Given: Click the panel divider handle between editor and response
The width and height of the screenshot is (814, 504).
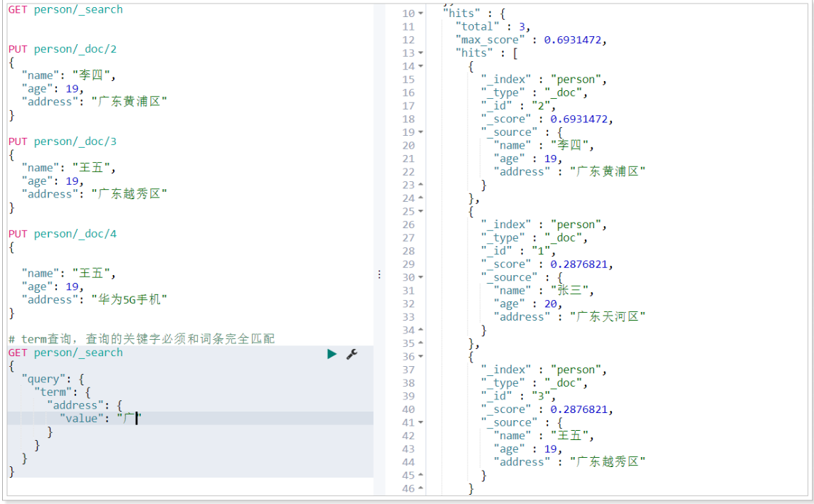Looking at the screenshot, I should point(379,274).
